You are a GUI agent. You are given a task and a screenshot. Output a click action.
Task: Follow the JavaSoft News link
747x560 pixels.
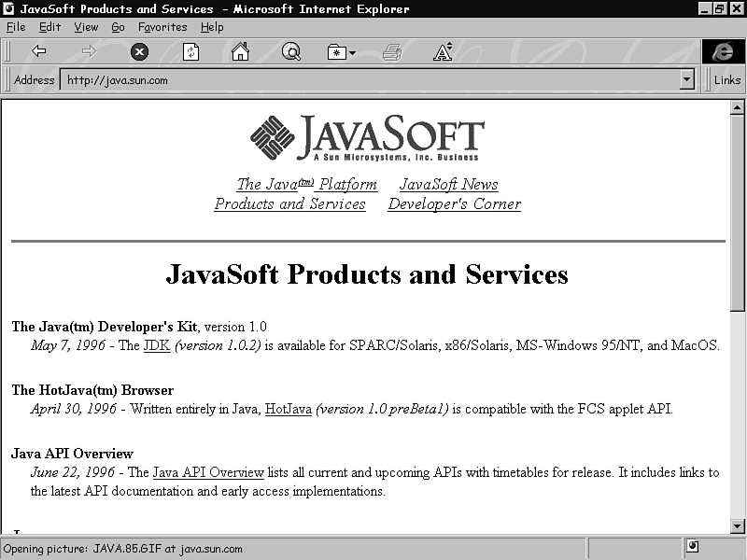coord(449,184)
